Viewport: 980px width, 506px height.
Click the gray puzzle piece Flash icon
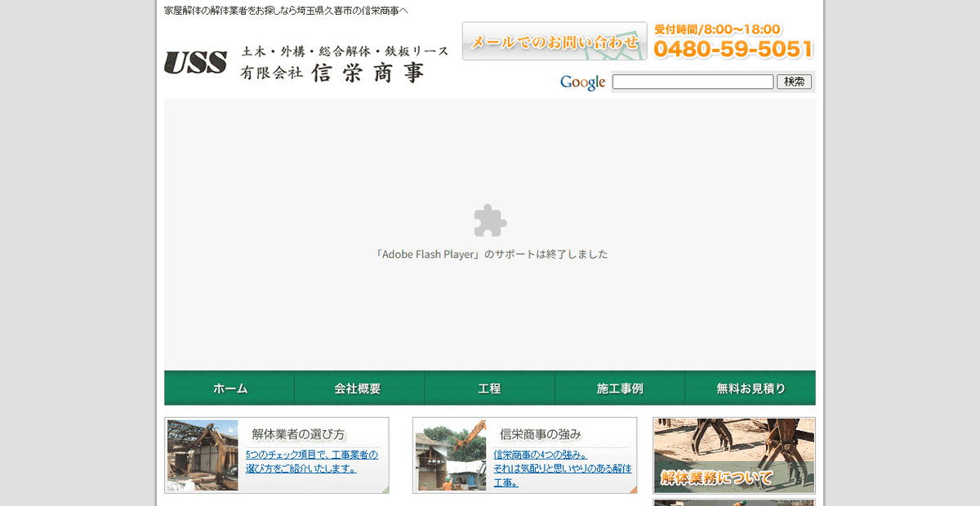coord(490,220)
